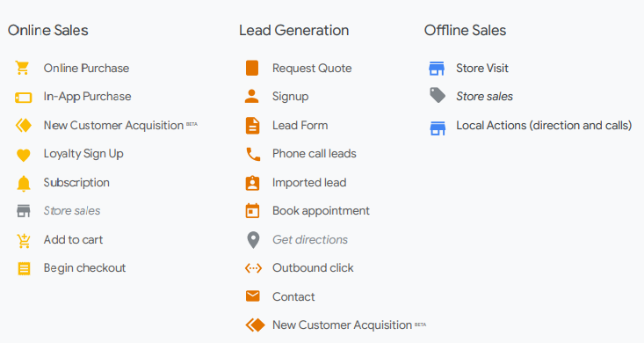Click the yellow New Customer Acquisition icon under Online Sales
The image size is (644, 343).
pyautogui.click(x=24, y=125)
